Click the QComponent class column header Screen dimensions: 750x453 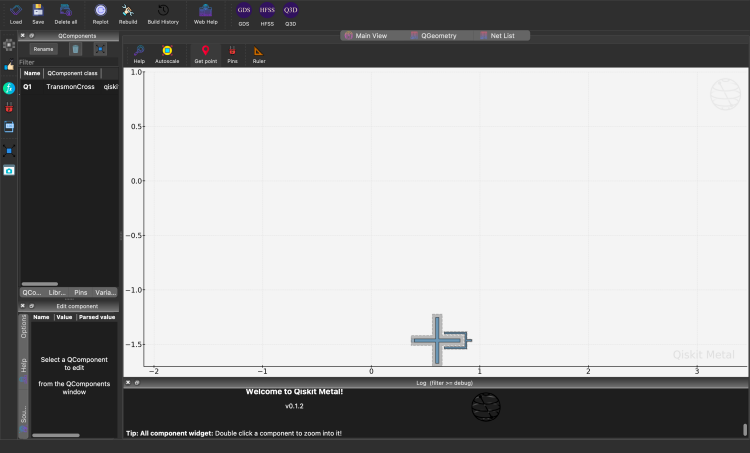[72, 73]
